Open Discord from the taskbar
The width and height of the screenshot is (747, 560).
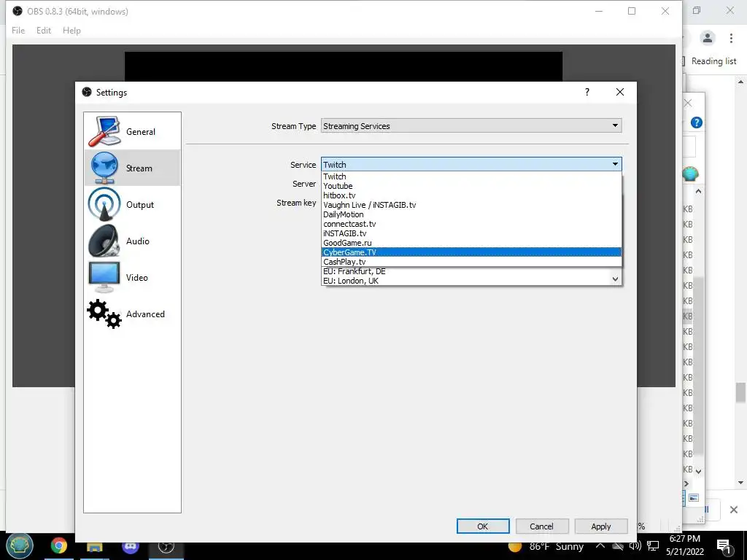click(130, 547)
